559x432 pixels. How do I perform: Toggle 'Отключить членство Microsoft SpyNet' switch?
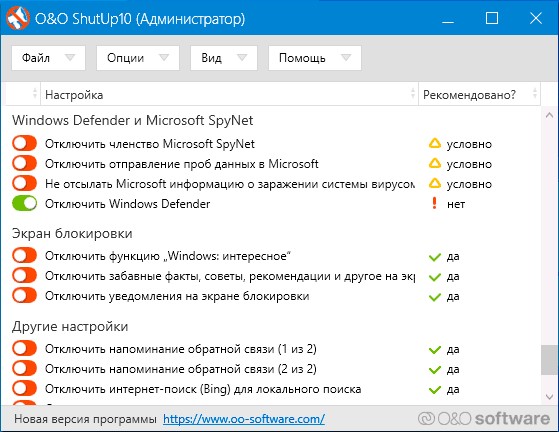point(25,144)
